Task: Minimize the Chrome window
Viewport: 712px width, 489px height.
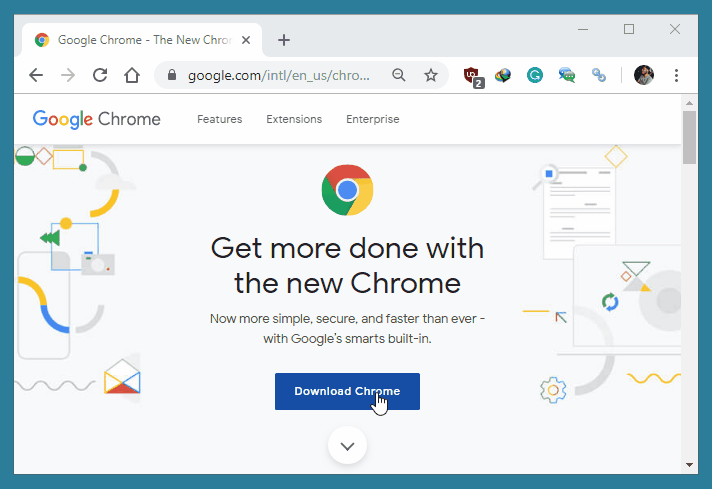Action: point(583,30)
